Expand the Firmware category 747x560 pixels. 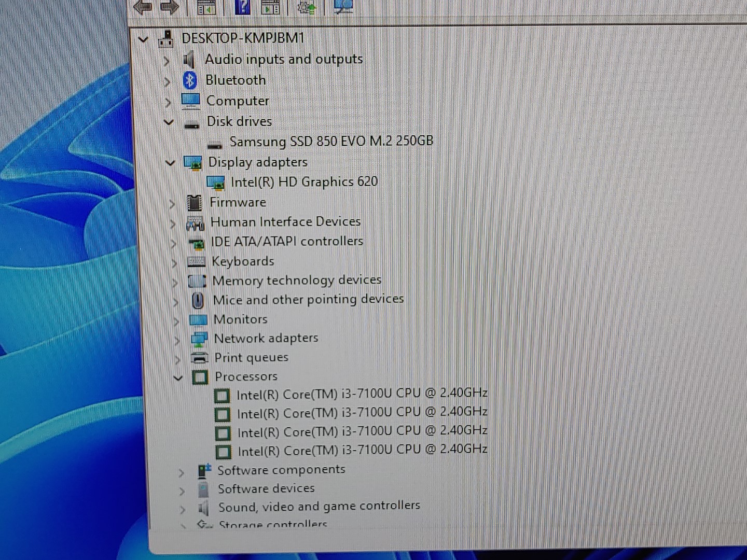(x=172, y=204)
